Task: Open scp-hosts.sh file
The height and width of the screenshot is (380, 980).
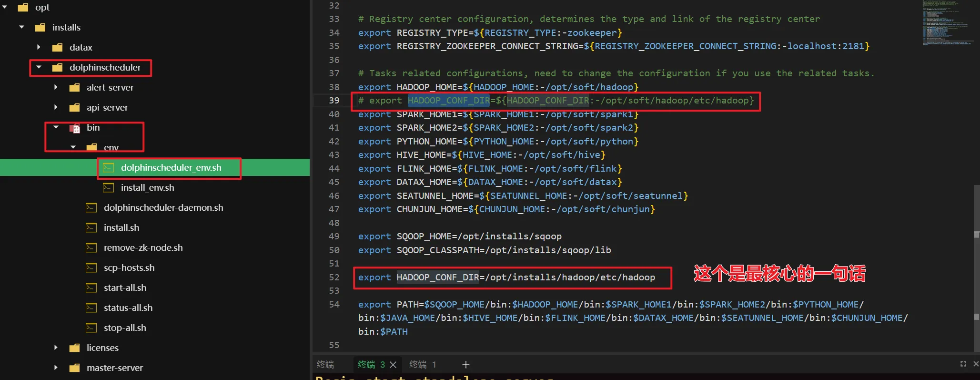Action: [129, 267]
